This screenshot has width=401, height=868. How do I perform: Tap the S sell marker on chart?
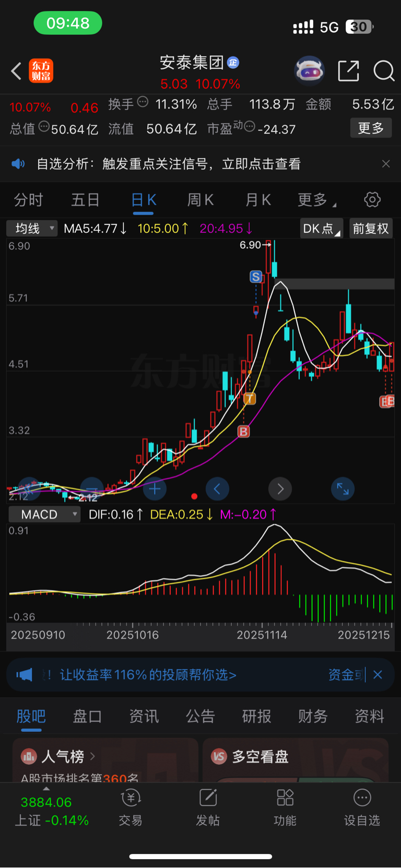[256, 277]
